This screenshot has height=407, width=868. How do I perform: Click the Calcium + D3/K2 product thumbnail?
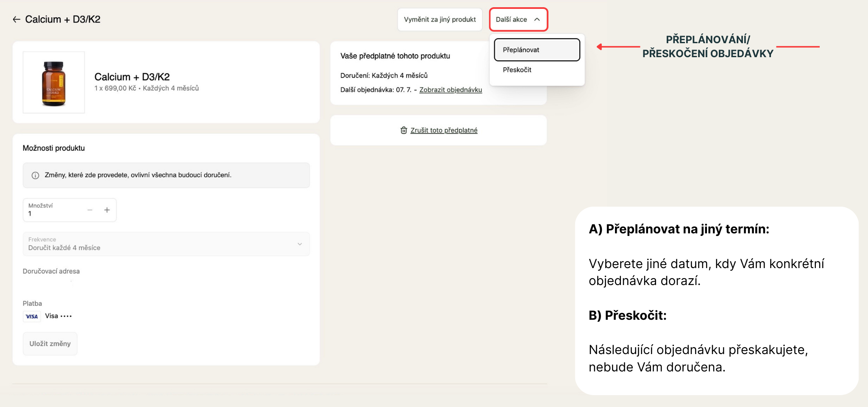click(54, 83)
